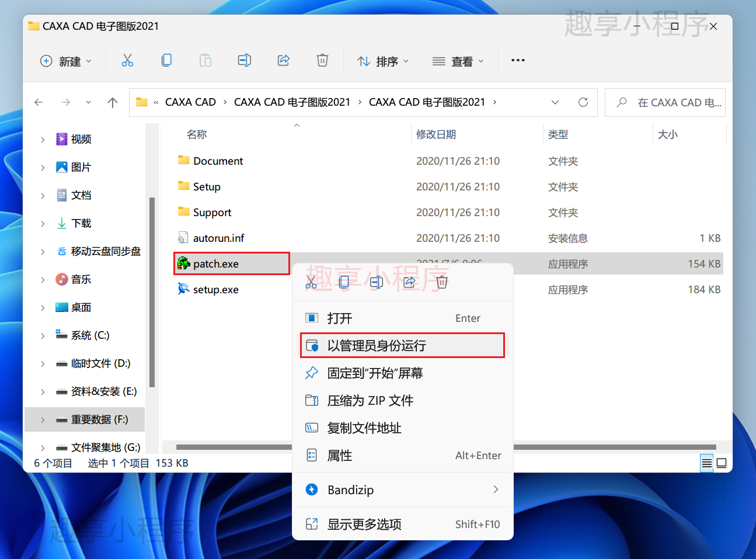Click the Paste icon in the toolbar
This screenshot has width=756, height=559.
[x=205, y=60]
